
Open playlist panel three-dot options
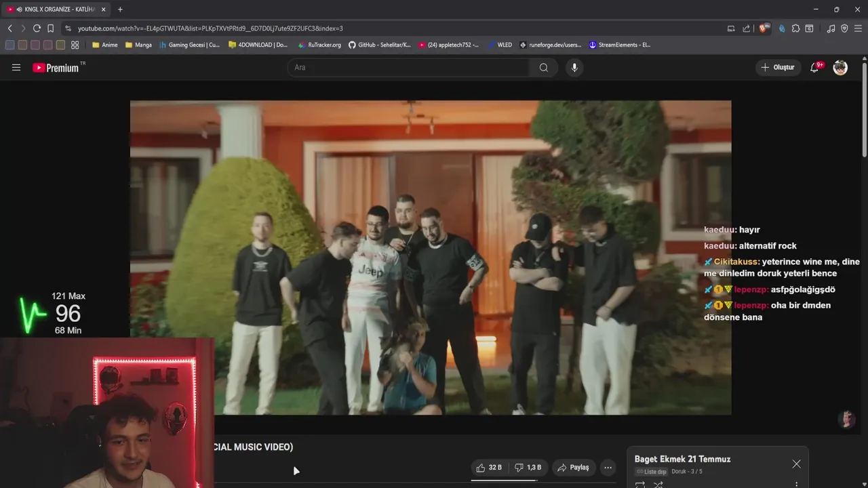click(x=796, y=485)
